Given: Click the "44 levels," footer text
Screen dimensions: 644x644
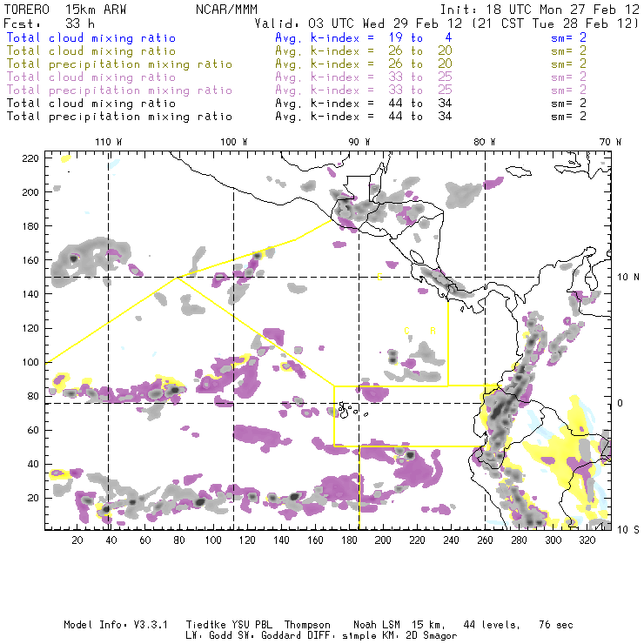Looking at the screenshot, I should coord(492,625).
